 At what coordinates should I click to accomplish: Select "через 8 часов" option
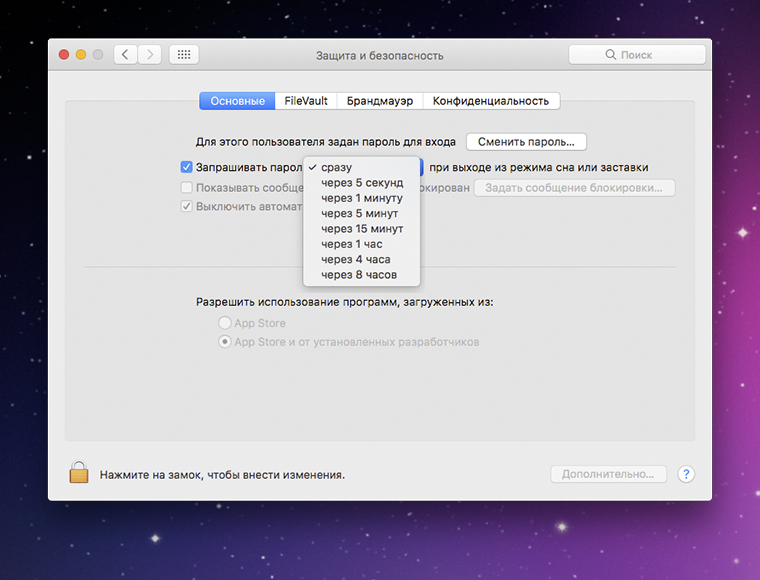[x=359, y=274]
